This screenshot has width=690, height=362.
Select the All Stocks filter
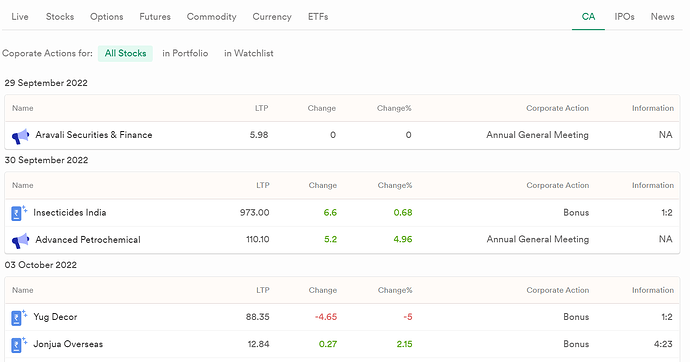[x=125, y=53]
